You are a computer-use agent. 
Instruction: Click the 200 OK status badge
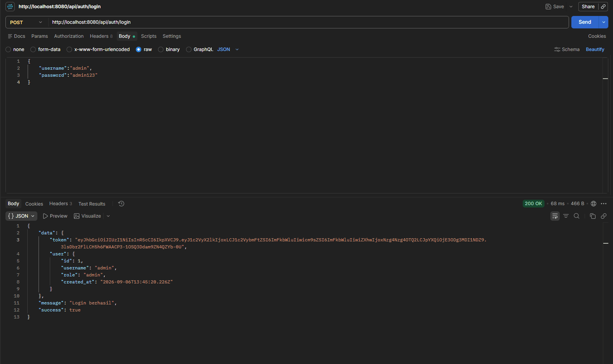click(533, 204)
